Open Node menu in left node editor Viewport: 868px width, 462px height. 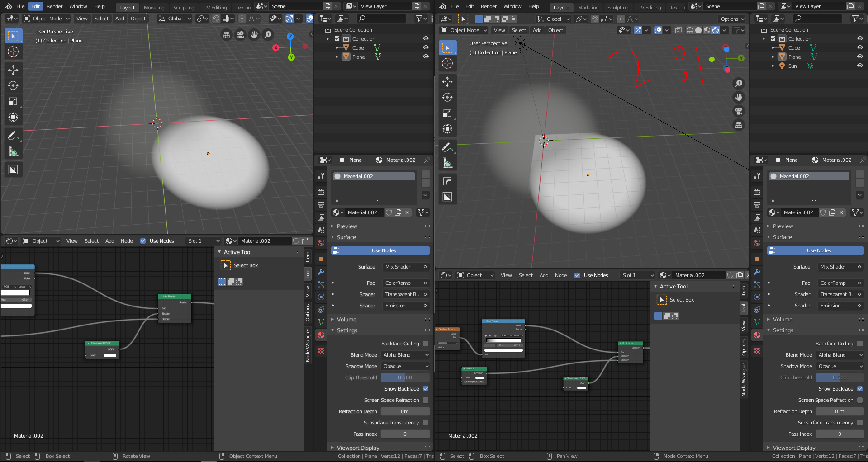coord(127,241)
